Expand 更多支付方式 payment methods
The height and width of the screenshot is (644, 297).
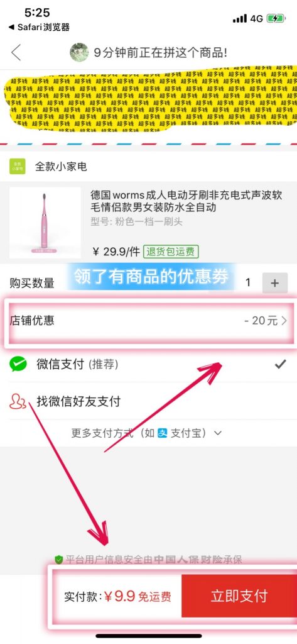[147, 433]
